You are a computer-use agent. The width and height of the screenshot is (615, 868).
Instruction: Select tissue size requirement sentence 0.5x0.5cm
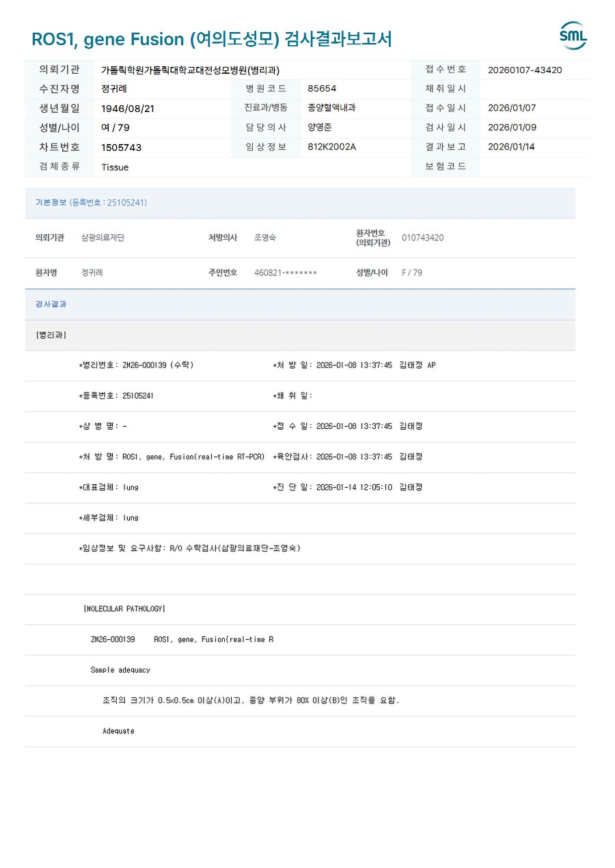[x=251, y=701]
